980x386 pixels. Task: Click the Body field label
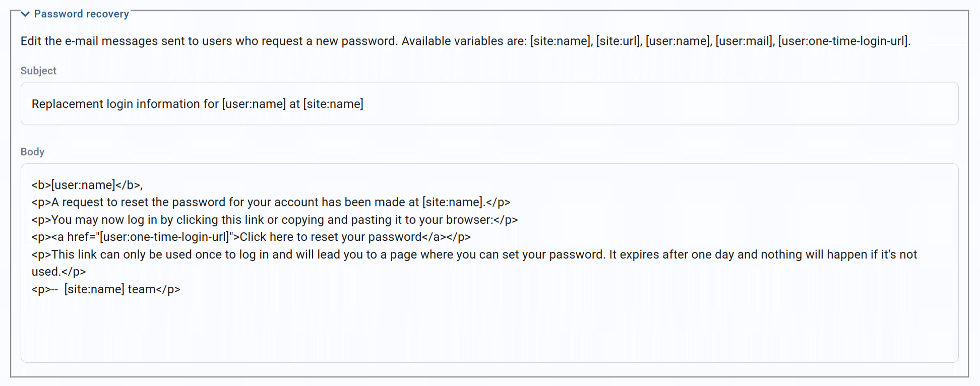[32, 151]
